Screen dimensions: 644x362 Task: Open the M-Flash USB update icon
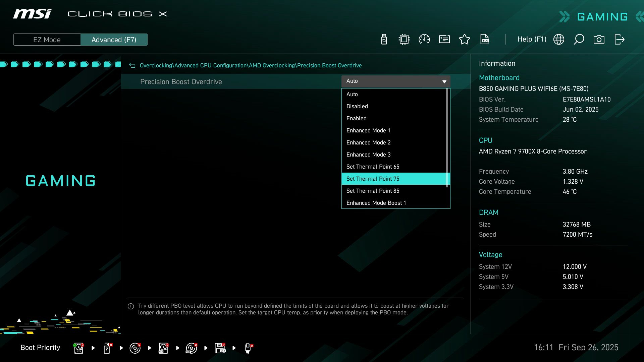(384, 40)
